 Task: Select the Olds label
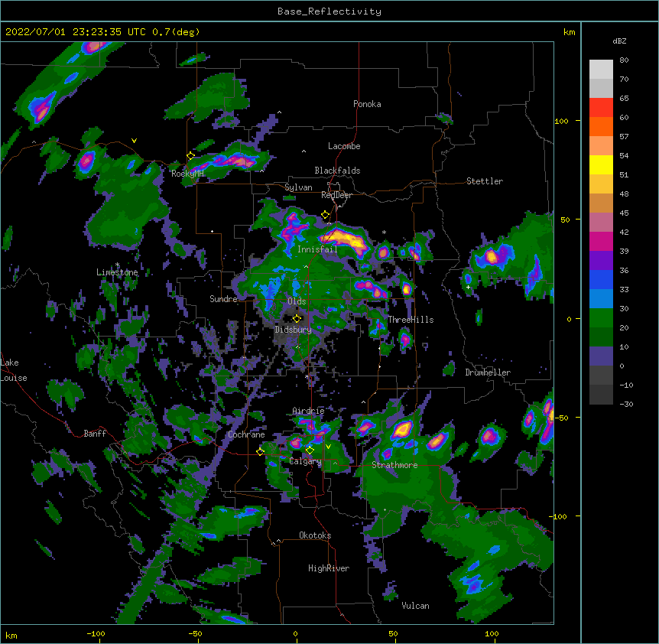[x=297, y=301]
